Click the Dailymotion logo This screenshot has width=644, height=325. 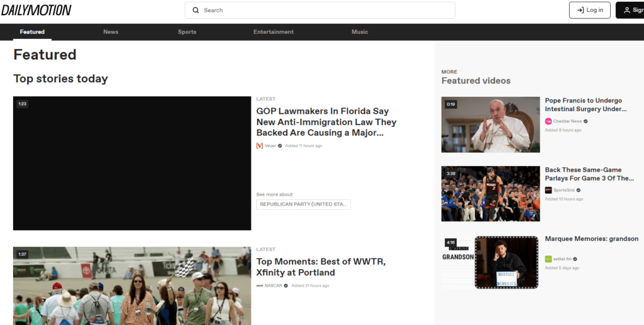tap(36, 10)
